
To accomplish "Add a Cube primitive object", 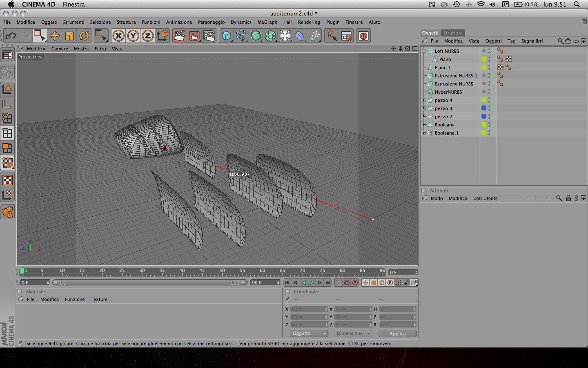I will [226, 36].
